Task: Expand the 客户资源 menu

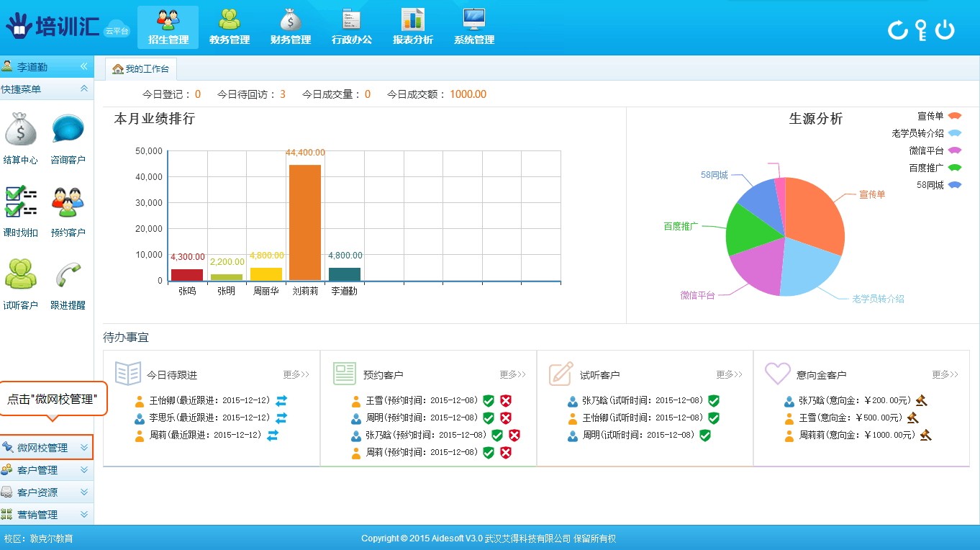Action: point(47,492)
